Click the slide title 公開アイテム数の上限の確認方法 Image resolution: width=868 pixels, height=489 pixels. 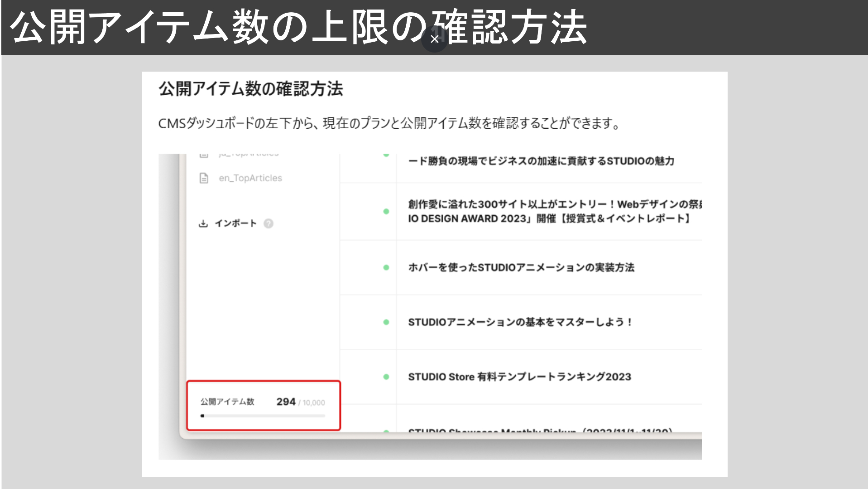click(x=298, y=27)
